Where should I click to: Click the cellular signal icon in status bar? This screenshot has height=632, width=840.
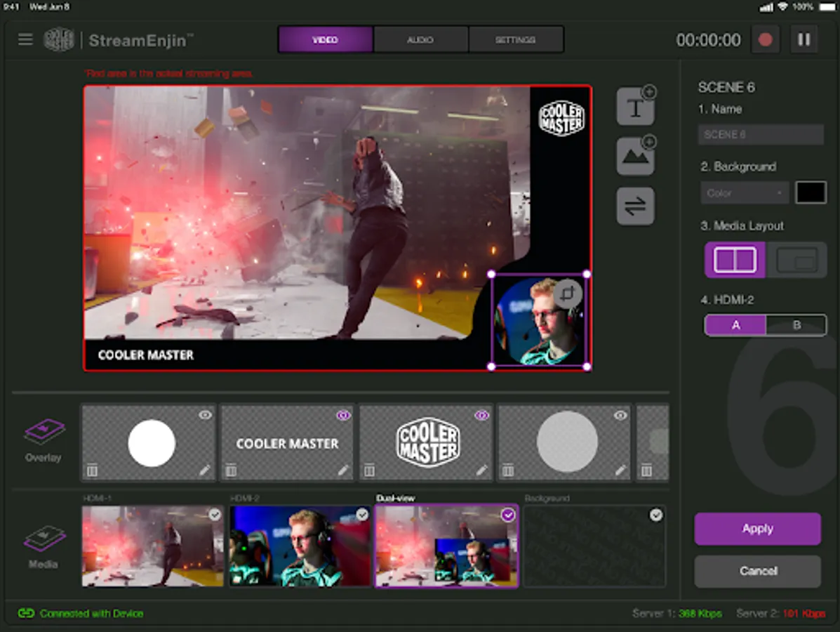766,7
